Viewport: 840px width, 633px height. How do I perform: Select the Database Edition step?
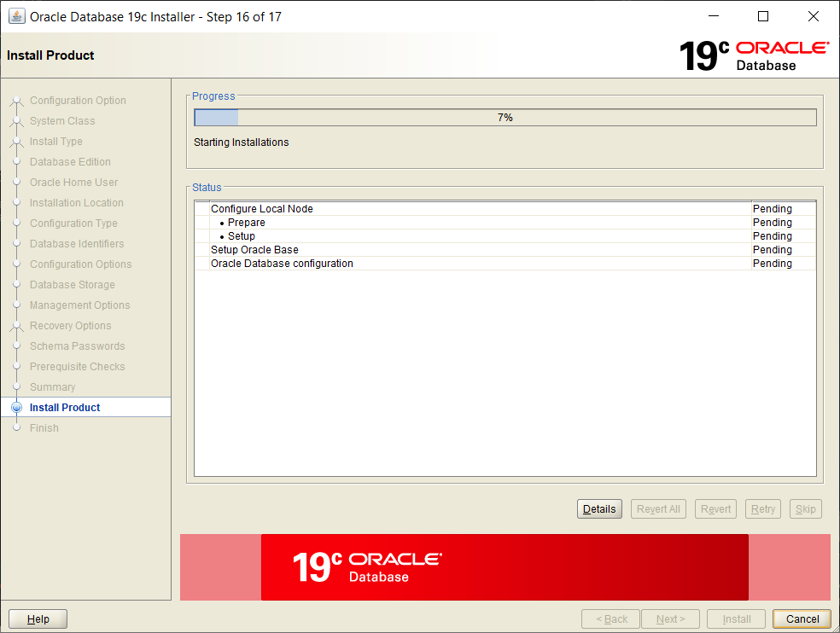[70, 162]
